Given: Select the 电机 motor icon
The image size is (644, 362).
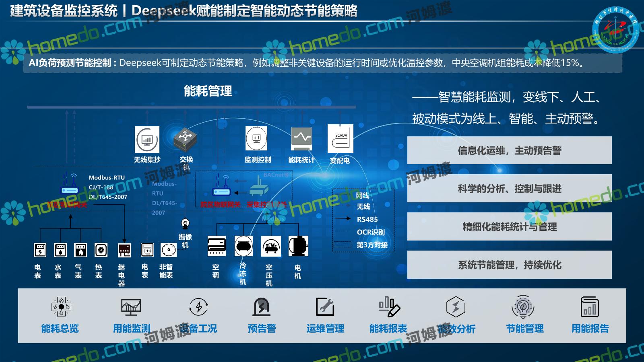Looking at the screenshot, I should tap(298, 246).
